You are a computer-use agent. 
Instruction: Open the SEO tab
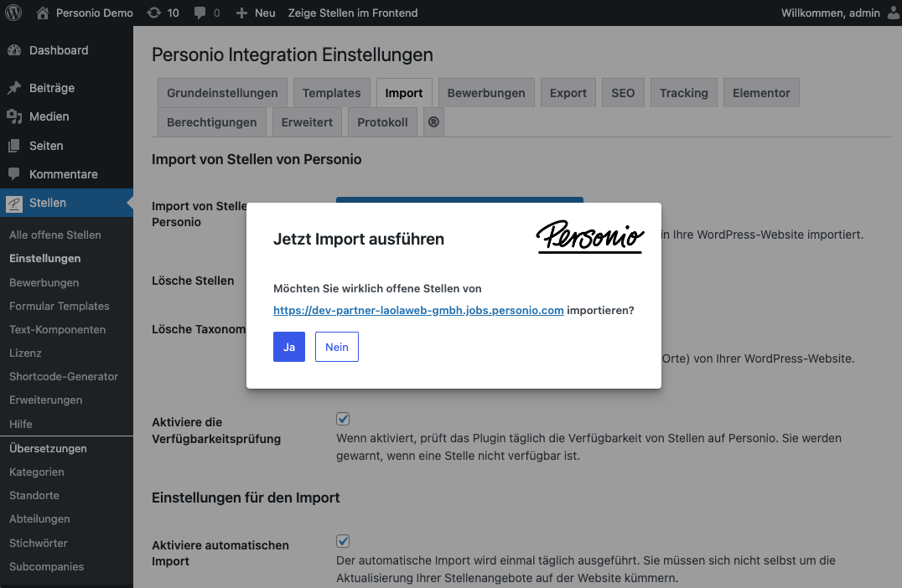pos(623,92)
